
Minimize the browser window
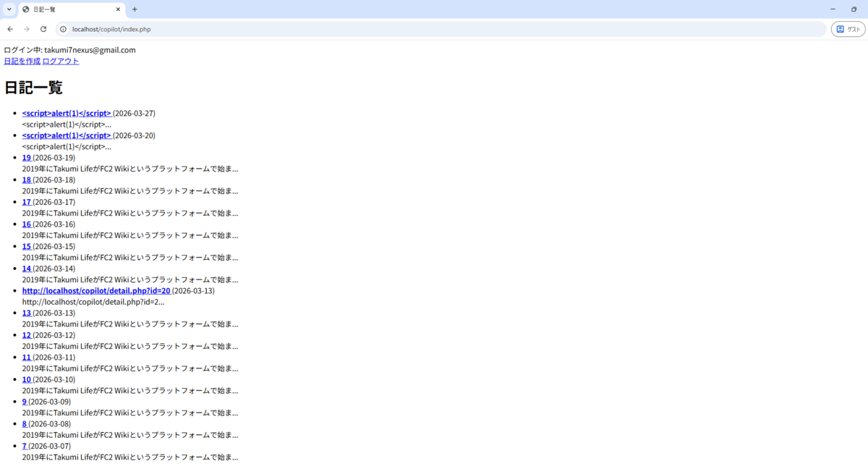point(833,9)
